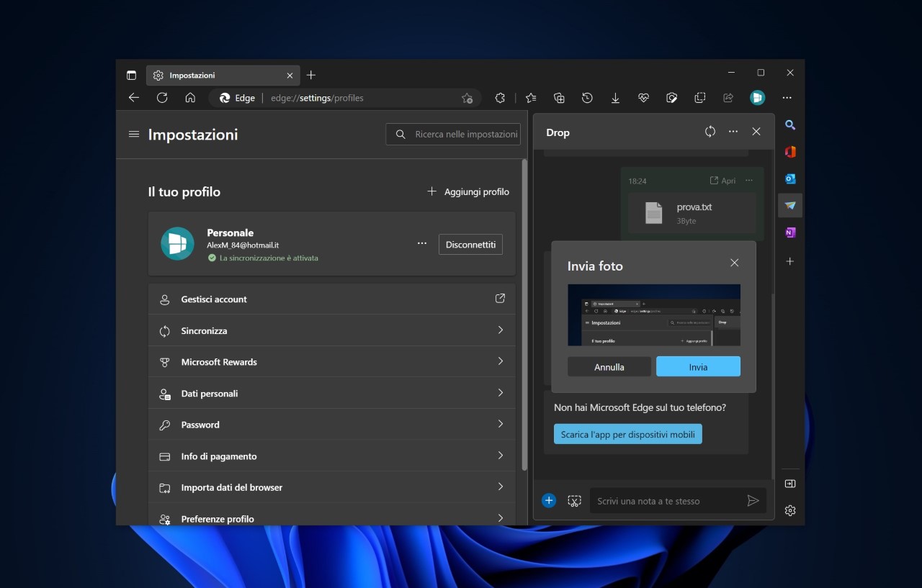The height and width of the screenshot is (588, 922).
Task: Click the share icon in toolbar
Action: point(728,98)
